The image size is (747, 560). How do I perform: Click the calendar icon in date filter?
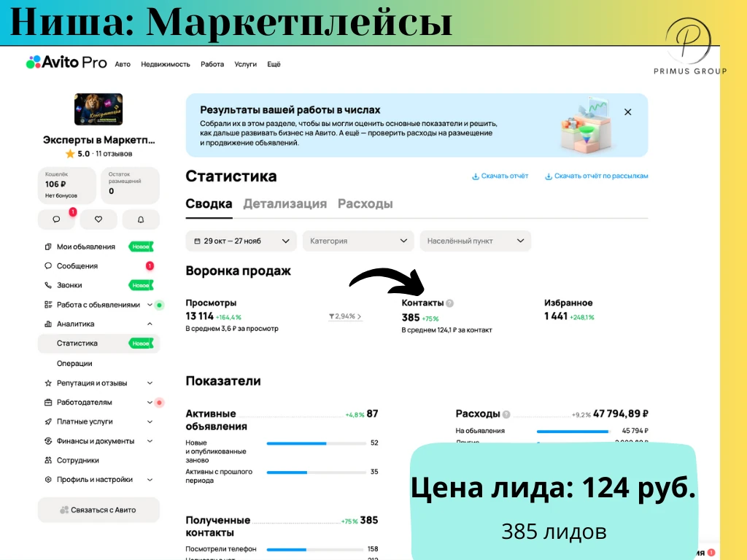[x=197, y=241]
